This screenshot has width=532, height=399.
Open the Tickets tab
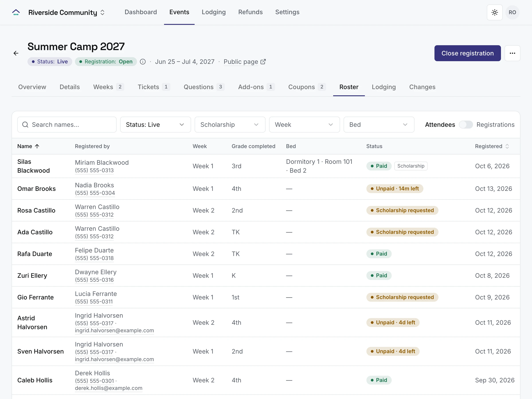pos(154,87)
